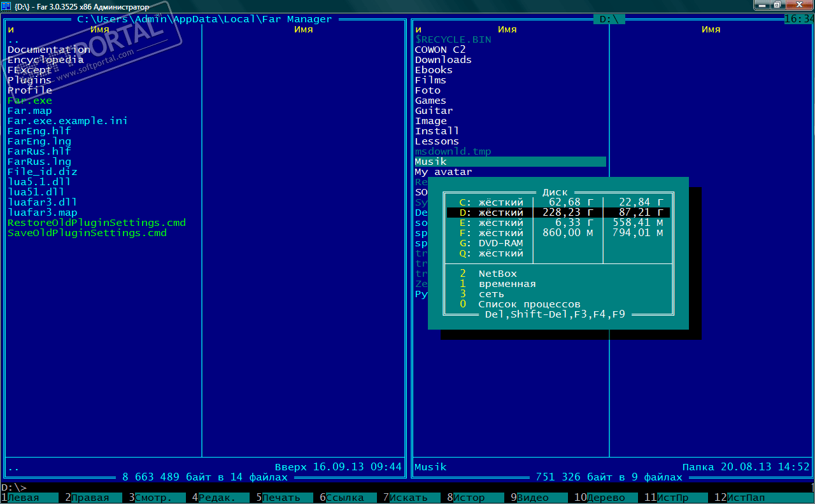Image resolution: width=815 pixels, height=504 pixels.
Task: Select the Lessons folder
Action: pyautogui.click(x=437, y=141)
